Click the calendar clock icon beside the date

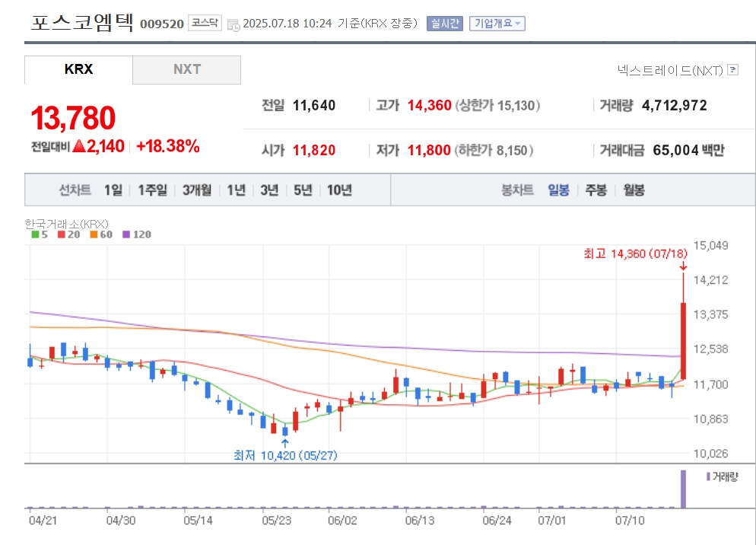[233, 25]
